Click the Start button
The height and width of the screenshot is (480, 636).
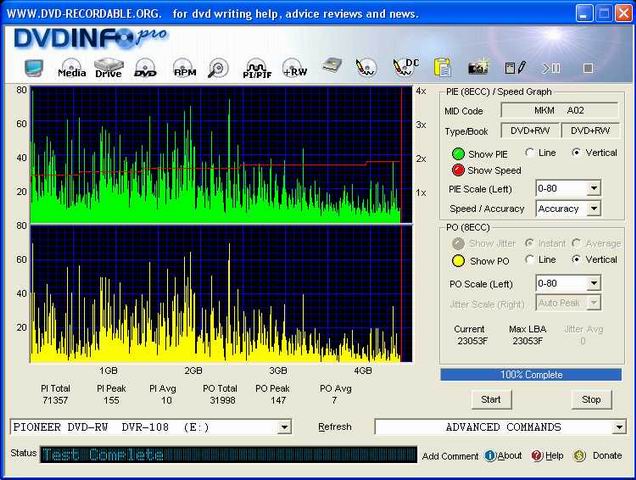(491, 400)
